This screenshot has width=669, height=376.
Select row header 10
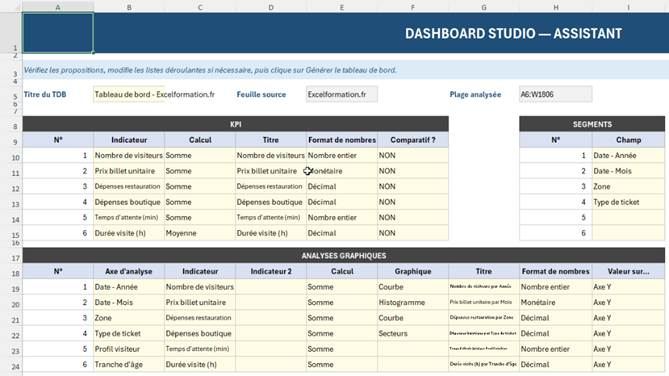pyautogui.click(x=15, y=157)
